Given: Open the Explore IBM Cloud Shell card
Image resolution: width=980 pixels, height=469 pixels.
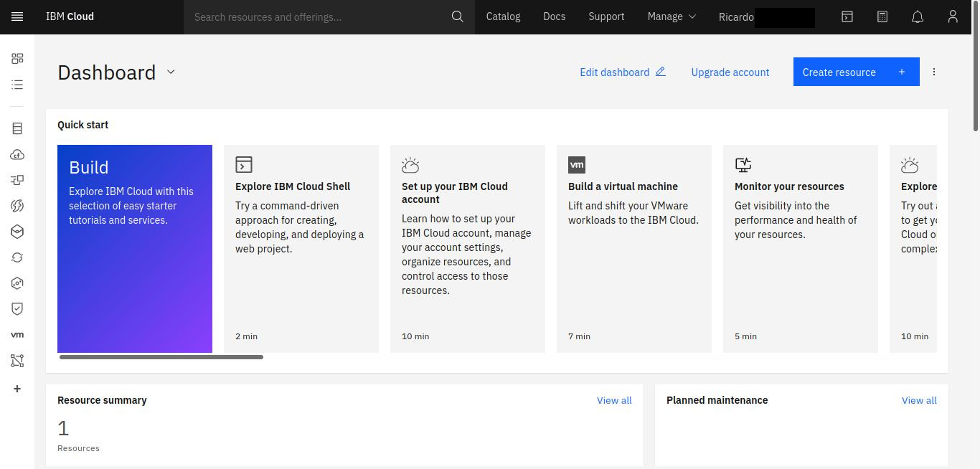Looking at the screenshot, I should 301,249.
